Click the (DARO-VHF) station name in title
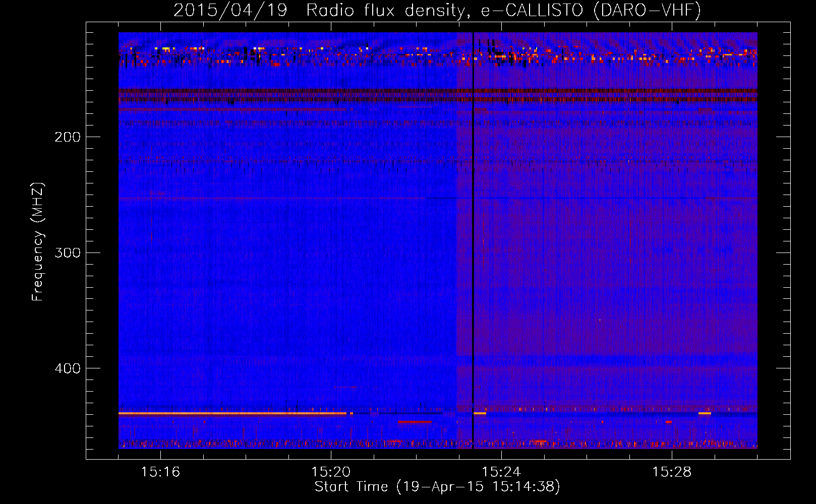 [x=647, y=10]
